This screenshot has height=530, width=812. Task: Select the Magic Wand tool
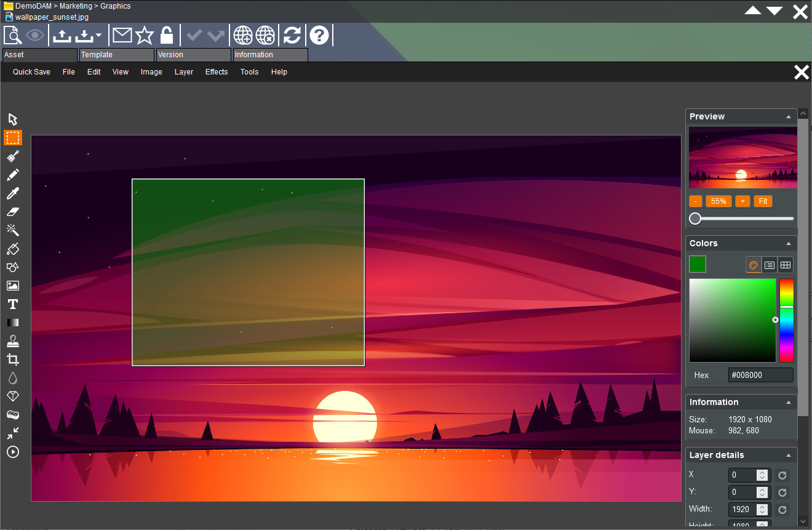(12, 230)
